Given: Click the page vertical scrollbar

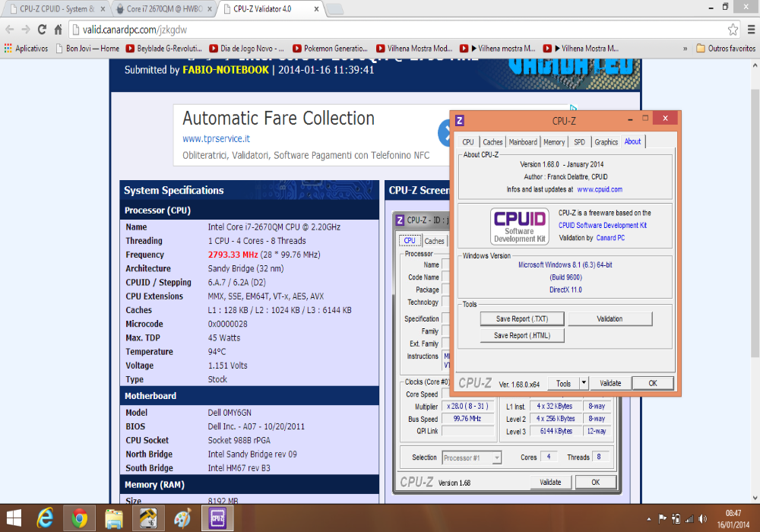Looking at the screenshot, I should point(755,223).
